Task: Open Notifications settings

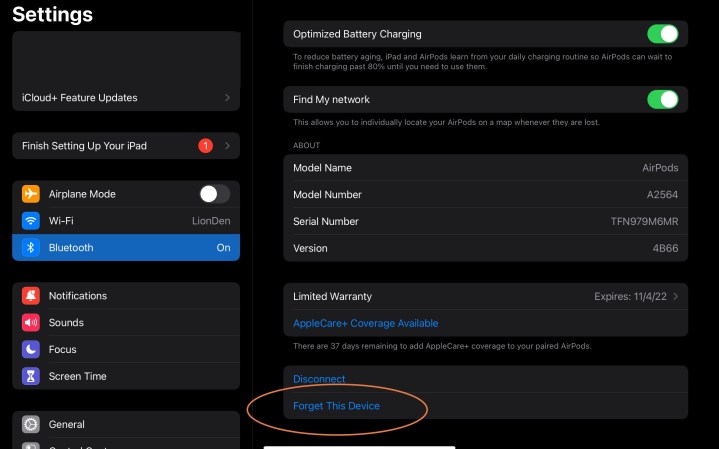Action: click(x=126, y=296)
